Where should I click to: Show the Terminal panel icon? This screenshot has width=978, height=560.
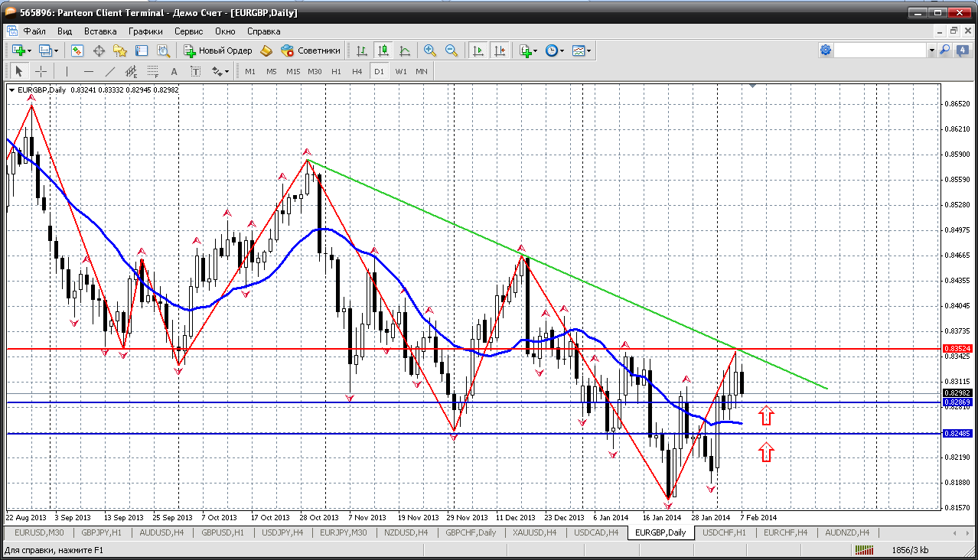click(x=142, y=50)
